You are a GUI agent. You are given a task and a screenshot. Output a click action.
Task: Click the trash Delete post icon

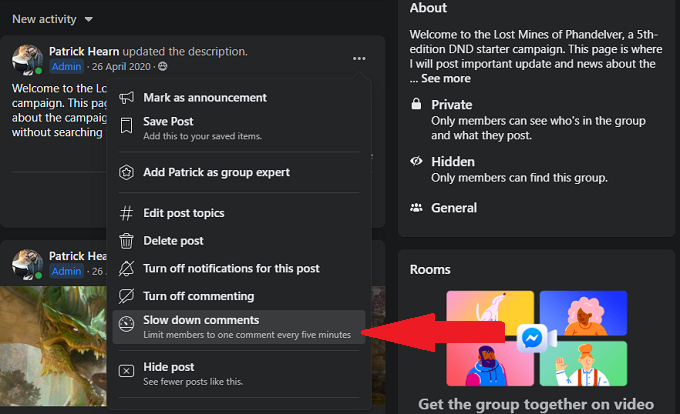pos(127,241)
